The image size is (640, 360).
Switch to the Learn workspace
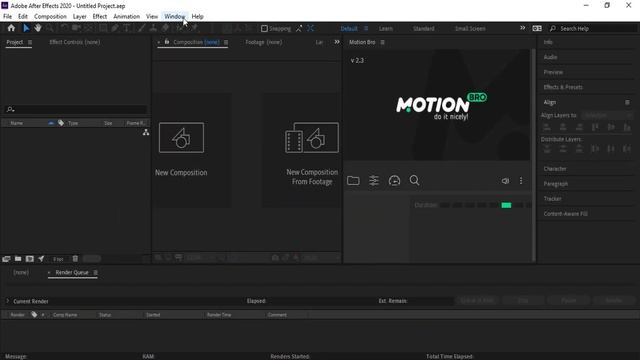point(386,29)
